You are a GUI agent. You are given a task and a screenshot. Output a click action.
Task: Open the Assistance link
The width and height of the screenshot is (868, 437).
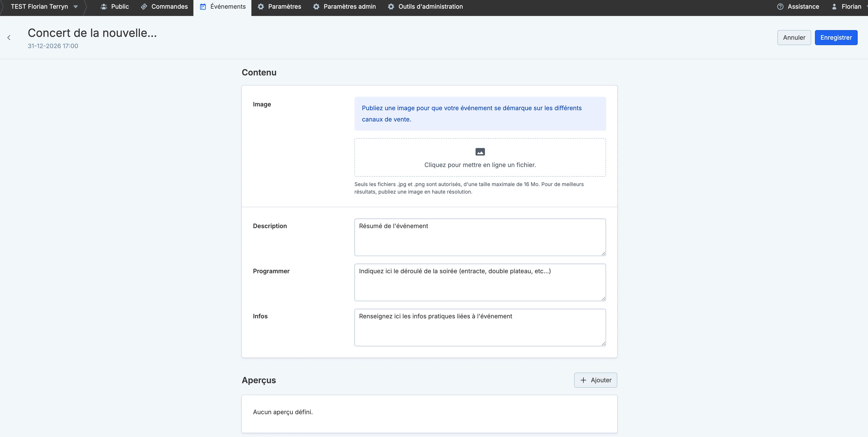point(798,6)
